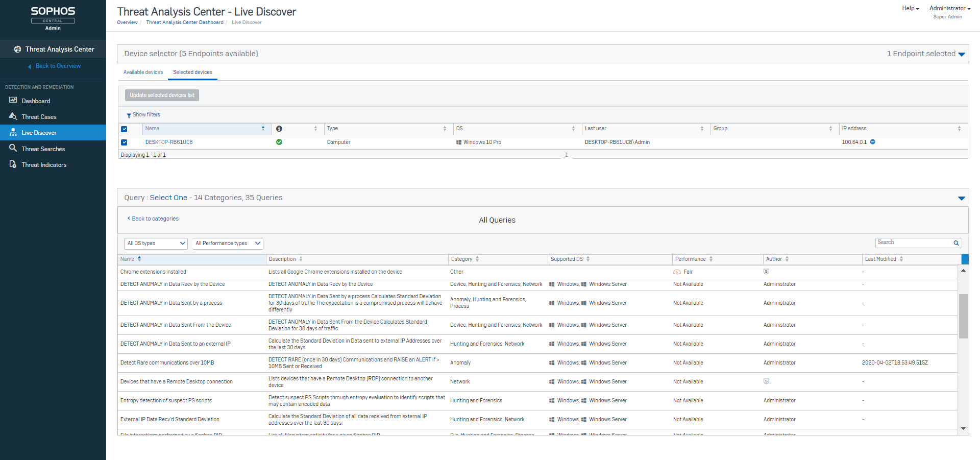Open the All Performance types dropdown
The height and width of the screenshot is (460, 980).
coord(228,244)
